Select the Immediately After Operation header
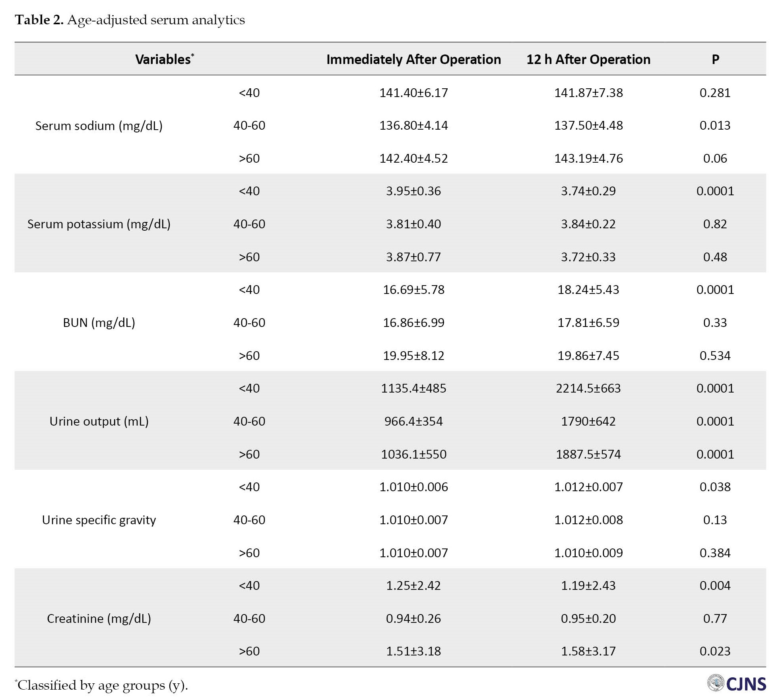782x700 pixels. tap(413, 59)
